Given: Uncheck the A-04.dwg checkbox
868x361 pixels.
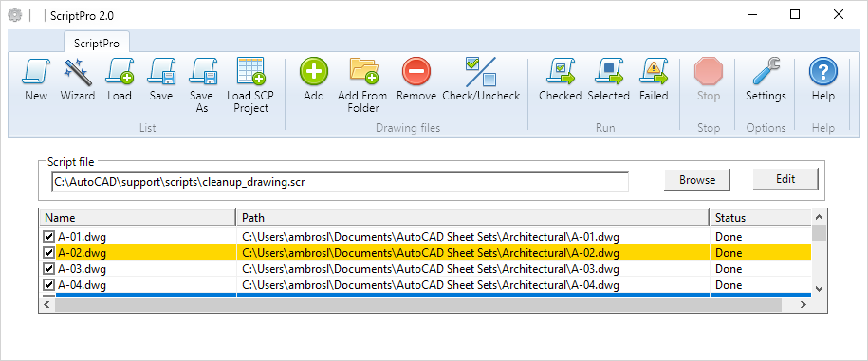Looking at the screenshot, I should pyautogui.click(x=48, y=285).
